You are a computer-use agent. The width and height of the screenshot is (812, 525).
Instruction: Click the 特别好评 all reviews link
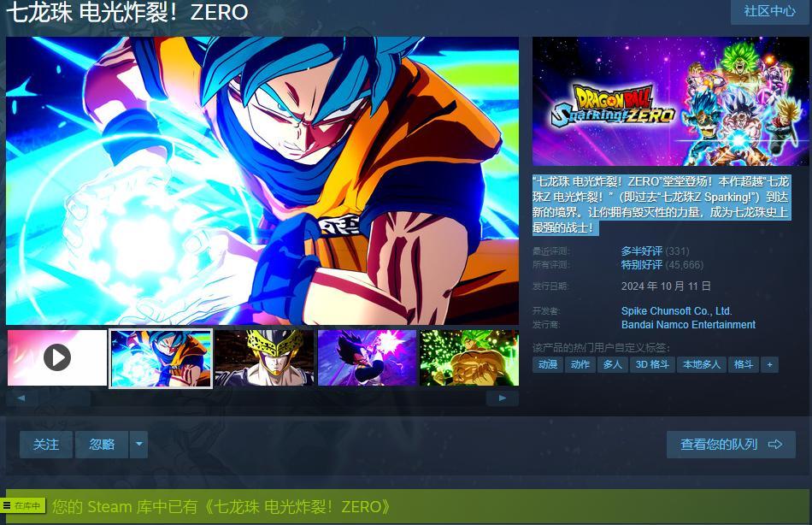click(x=642, y=265)
